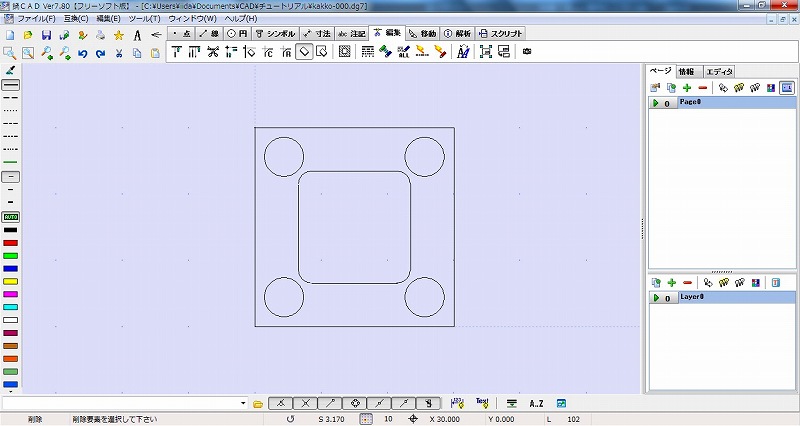Click the save (floppy disk) icon
800x426 pixels.
46,35
